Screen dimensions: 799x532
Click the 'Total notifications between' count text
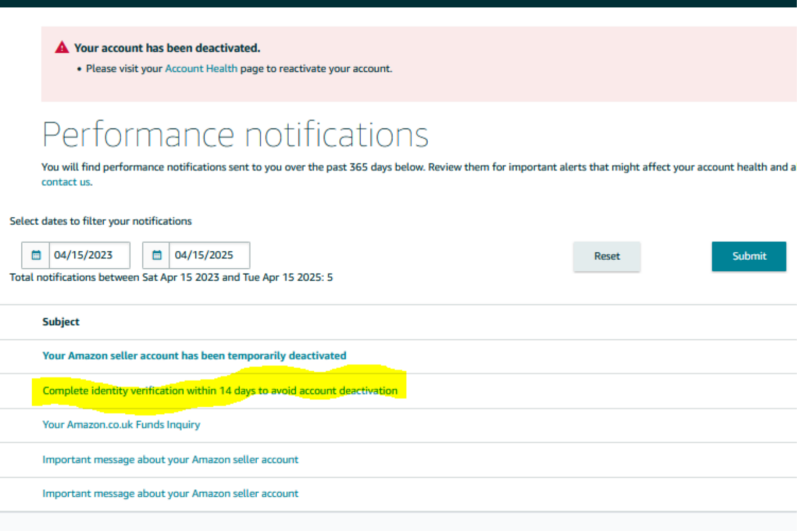click(x=171, y=277)
